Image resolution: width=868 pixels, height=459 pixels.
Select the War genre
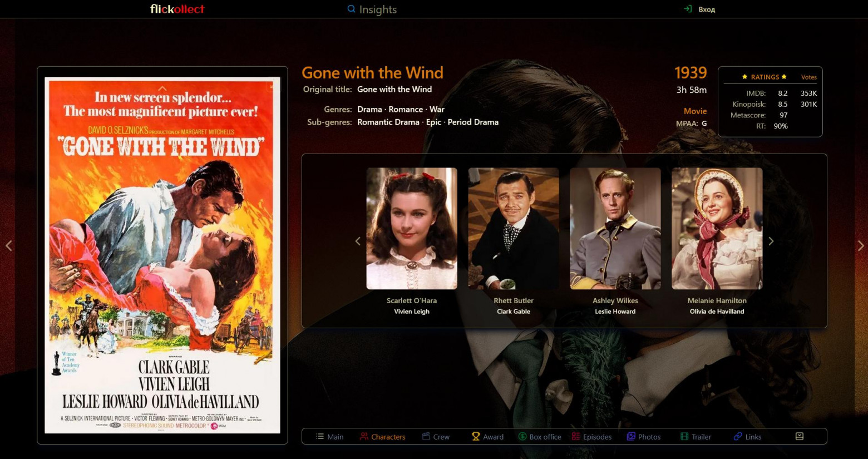tap(437, 110)
